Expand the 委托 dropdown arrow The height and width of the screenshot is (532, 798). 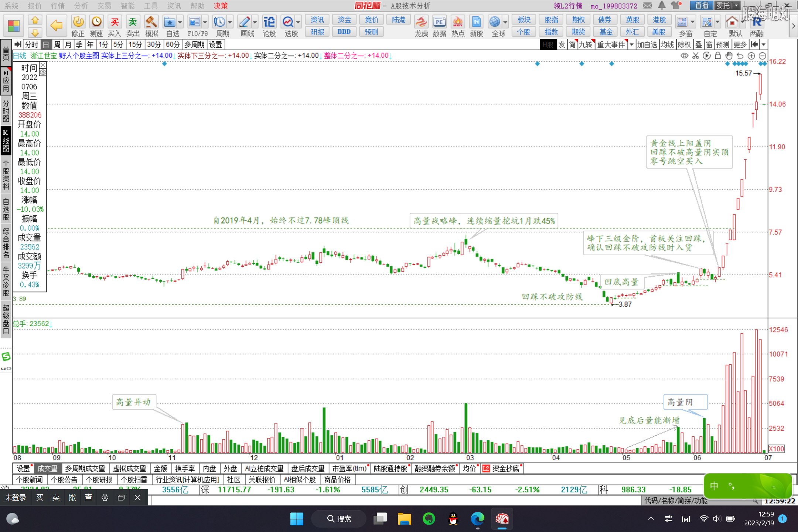click(736, 6)
